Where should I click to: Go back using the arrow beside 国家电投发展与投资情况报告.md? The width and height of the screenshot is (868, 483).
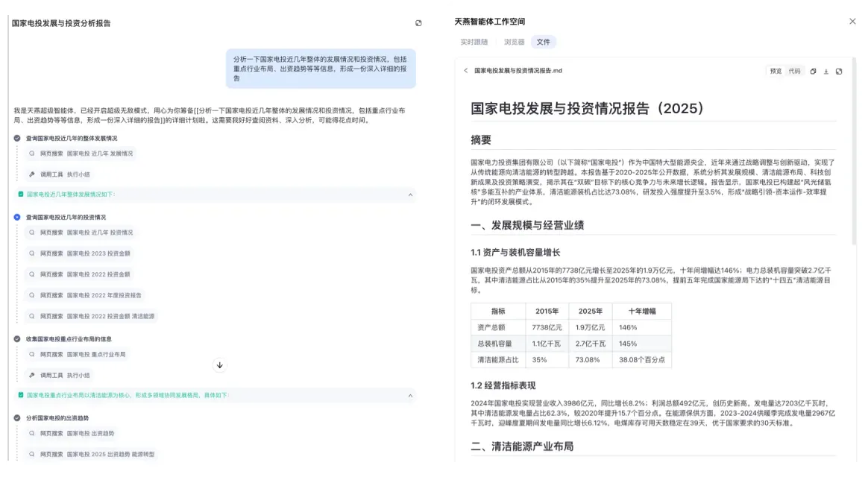tap(466, 71)
